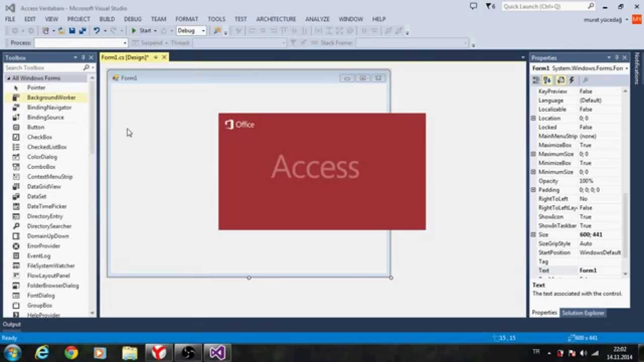Click the feedback speech bubble icon
This screenshot has width=644, height=362.
pos(473,6)
